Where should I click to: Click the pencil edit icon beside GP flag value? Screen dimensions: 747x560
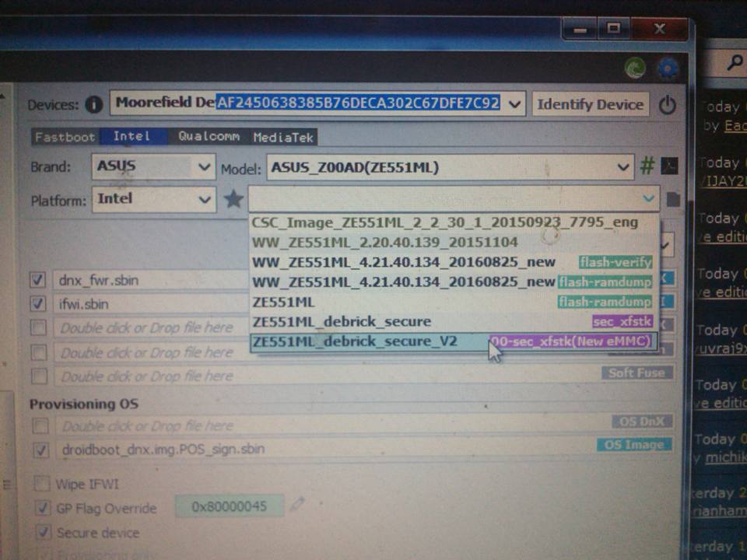297,503
